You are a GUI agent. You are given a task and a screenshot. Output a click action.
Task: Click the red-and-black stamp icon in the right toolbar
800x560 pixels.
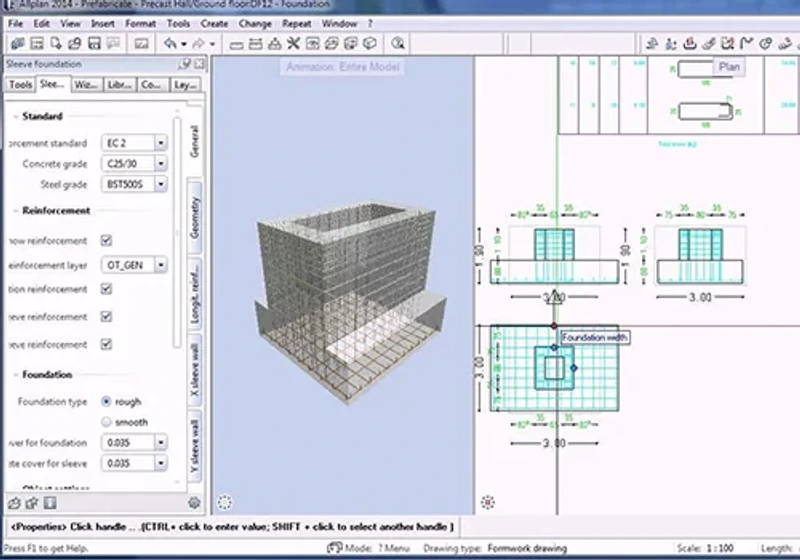point(690,44)
